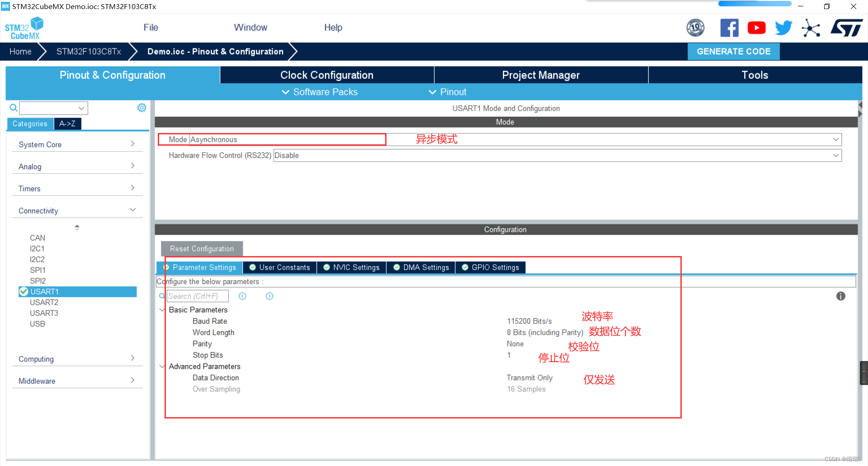Select USART2 peripheral
The height and width of the screenshot is (466, 868).
point(44,302)
